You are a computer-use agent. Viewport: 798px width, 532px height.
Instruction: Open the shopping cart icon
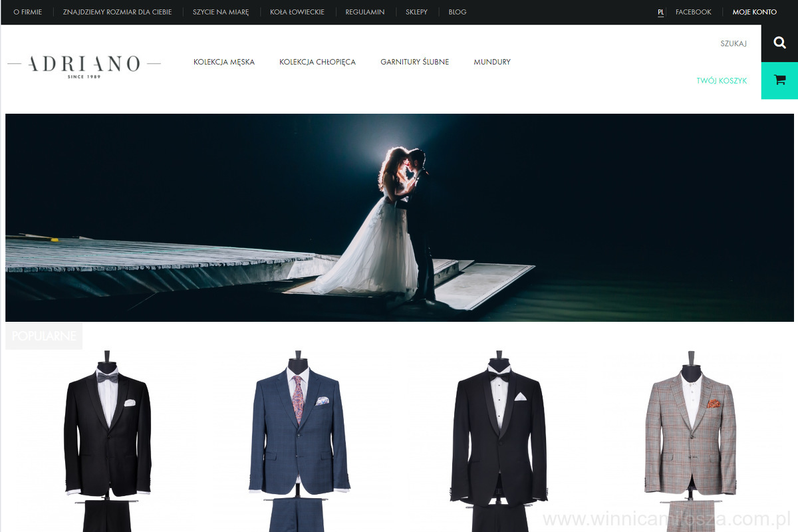779,80
